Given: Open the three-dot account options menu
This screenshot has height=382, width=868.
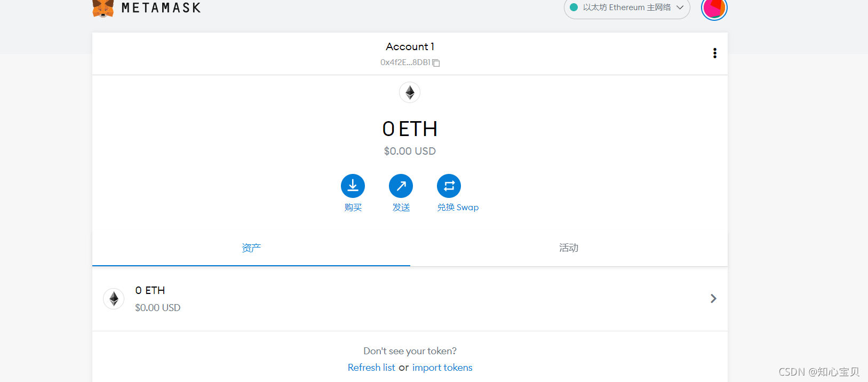Looking at the screenshot, I should click(715, 53).
